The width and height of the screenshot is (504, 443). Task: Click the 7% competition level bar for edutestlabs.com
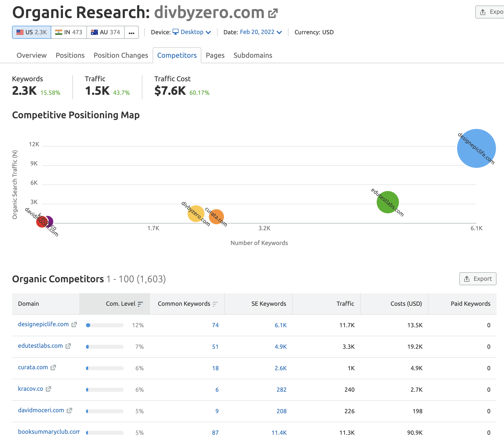pos(105,347)
